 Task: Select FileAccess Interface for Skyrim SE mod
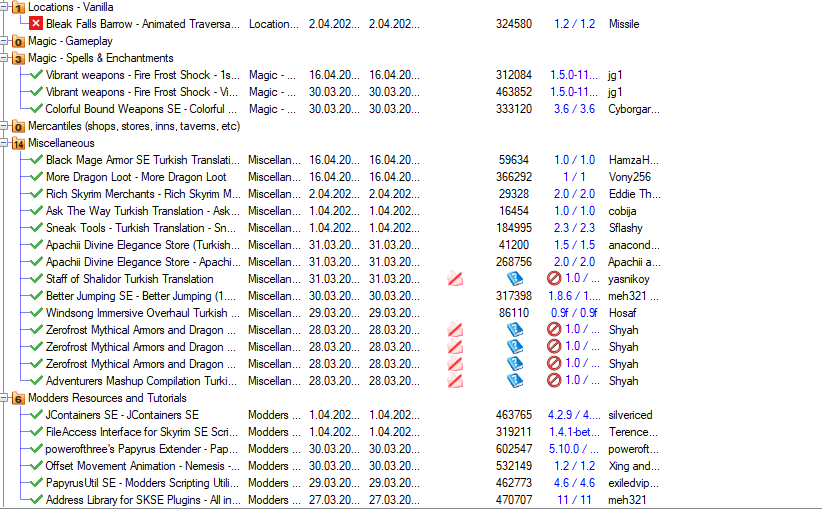[142, 432]
